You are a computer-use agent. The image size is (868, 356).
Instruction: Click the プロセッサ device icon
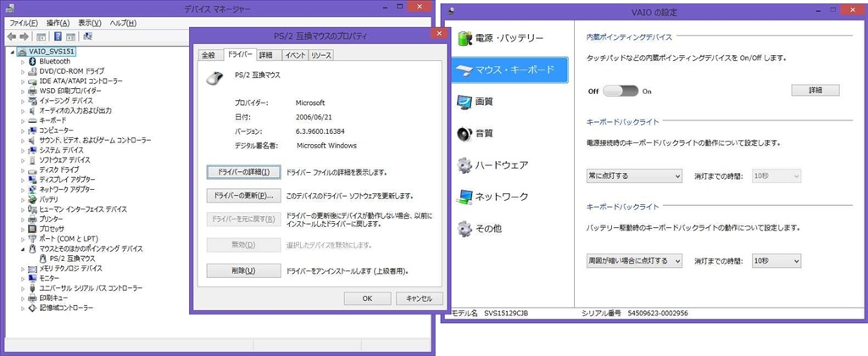point(33,229)
